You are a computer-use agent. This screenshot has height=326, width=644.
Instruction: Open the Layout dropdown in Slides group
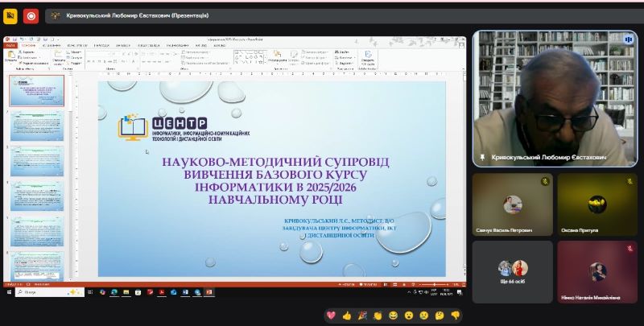click(74, 52)
